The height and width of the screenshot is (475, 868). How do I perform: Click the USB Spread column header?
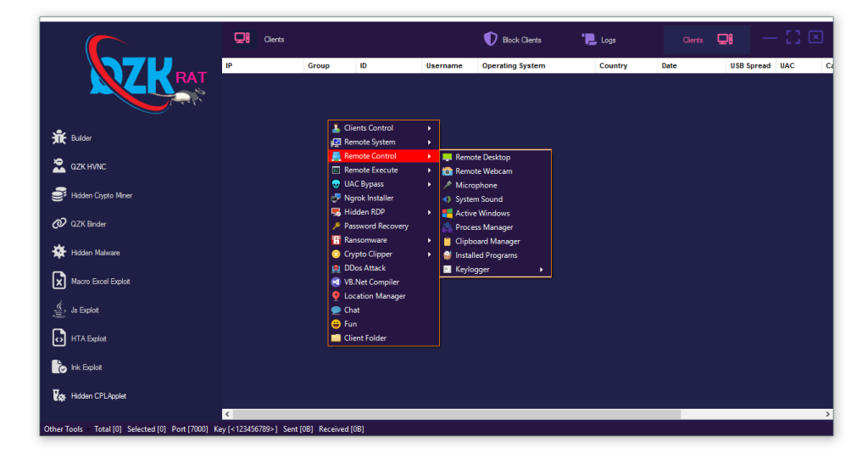point(751,65)
